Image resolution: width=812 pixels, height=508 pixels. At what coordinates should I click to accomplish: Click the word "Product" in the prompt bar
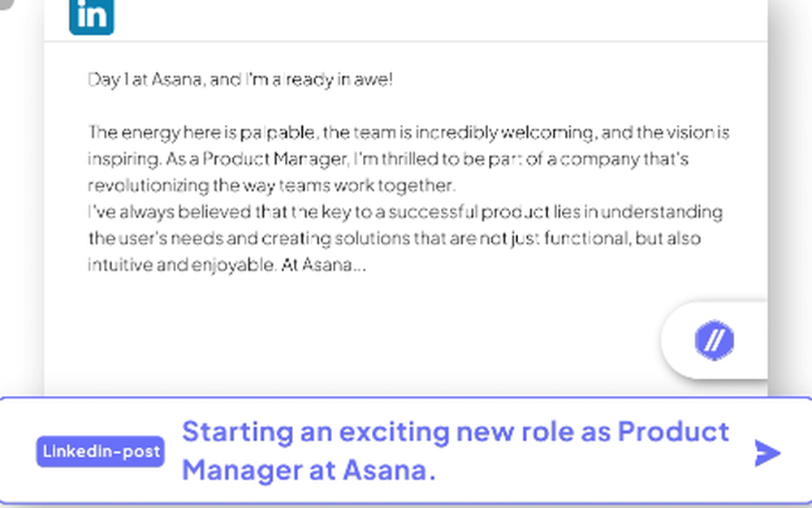tap(673, 432)
